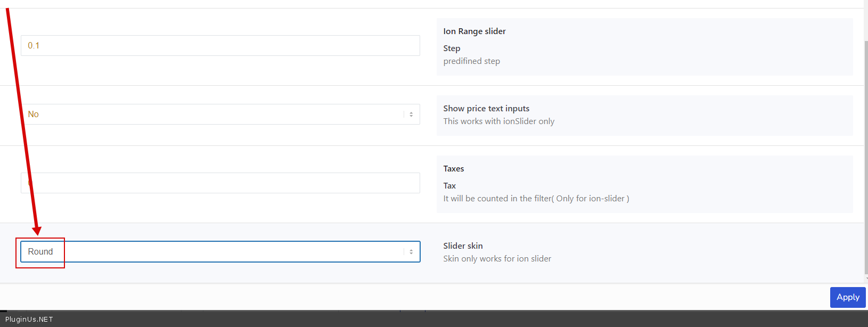Select the Step label text
Viewport: 868px width, 327px height.
[452, 48]
